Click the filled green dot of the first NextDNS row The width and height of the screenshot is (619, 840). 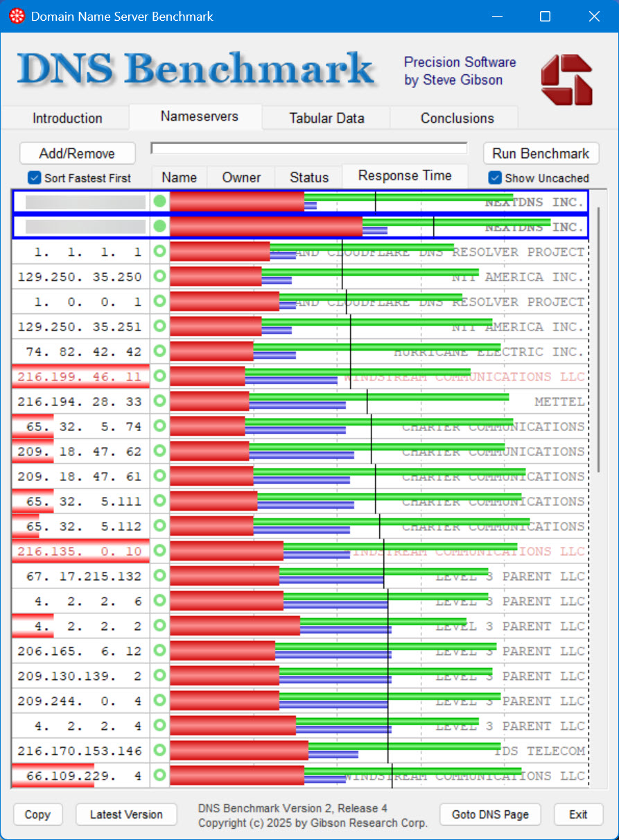click(160, 202)
